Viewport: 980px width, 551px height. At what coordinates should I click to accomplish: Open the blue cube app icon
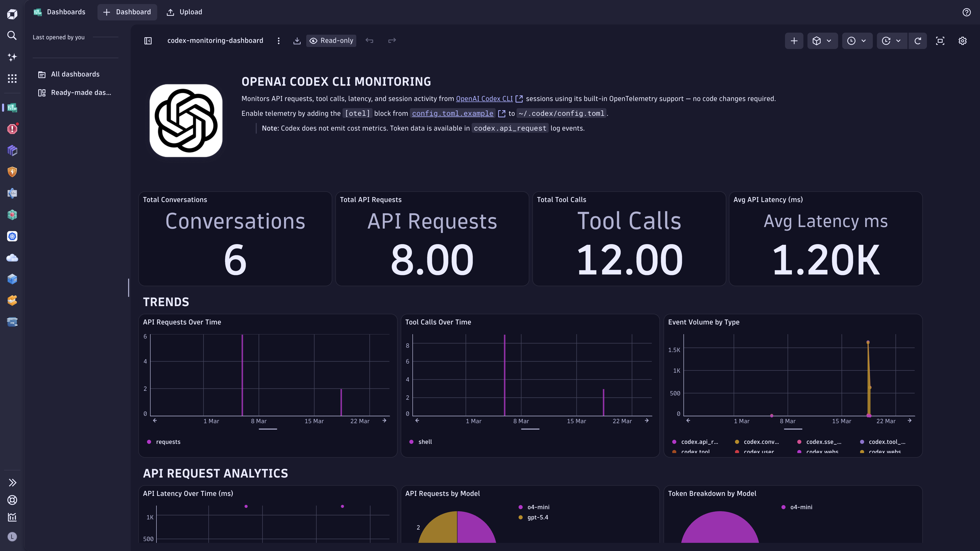click(12, 279)
